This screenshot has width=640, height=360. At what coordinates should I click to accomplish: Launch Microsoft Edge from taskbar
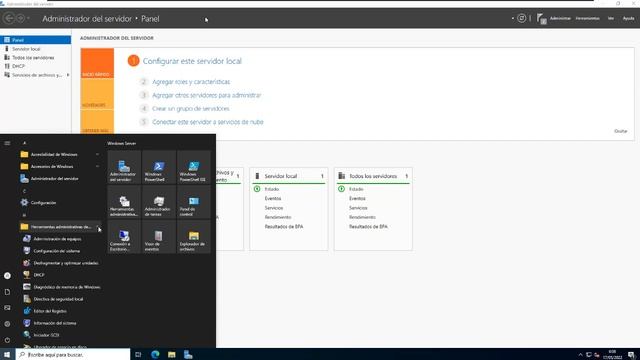click(155, 354)
